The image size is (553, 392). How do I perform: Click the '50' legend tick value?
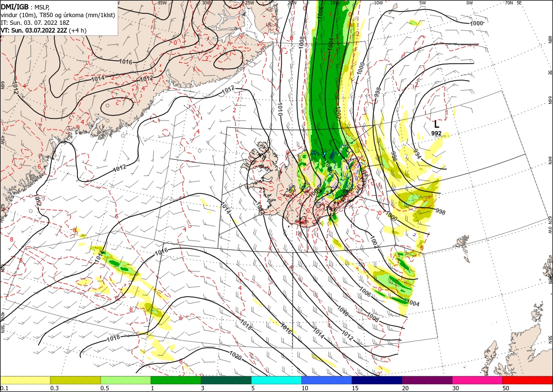pos(506,388)
